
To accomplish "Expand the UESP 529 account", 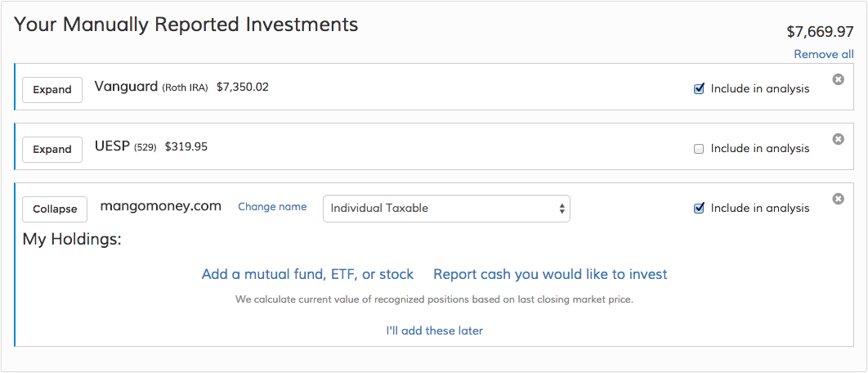I will click(x=52, y=150).
